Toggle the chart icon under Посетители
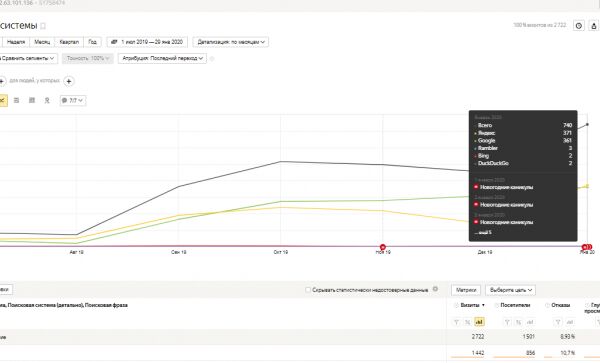This screenshot has width=600, height=363. click(530, 322)
